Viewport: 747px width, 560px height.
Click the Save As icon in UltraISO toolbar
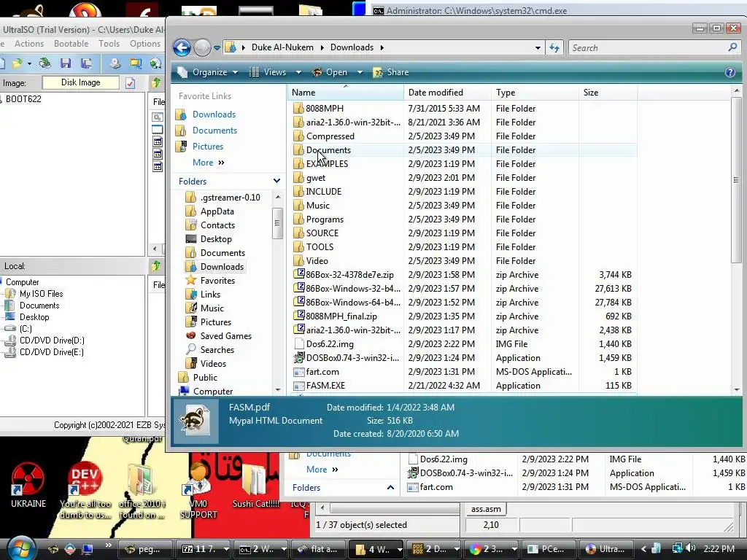[x=86, y=63]
